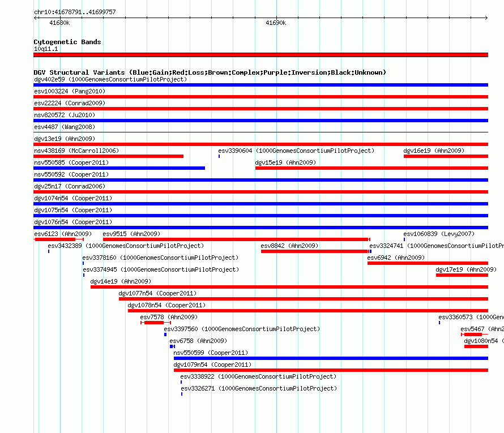Click the esv3326271 variant label
This screenshot has height=433, width=504.
pos(259,388)
